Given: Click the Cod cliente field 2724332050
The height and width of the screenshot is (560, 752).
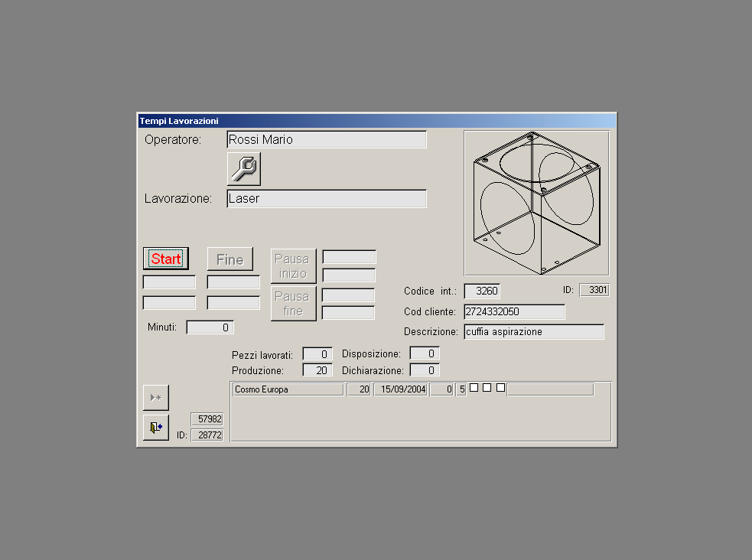Looking at the screenshot, I should [x=514, y=311].
